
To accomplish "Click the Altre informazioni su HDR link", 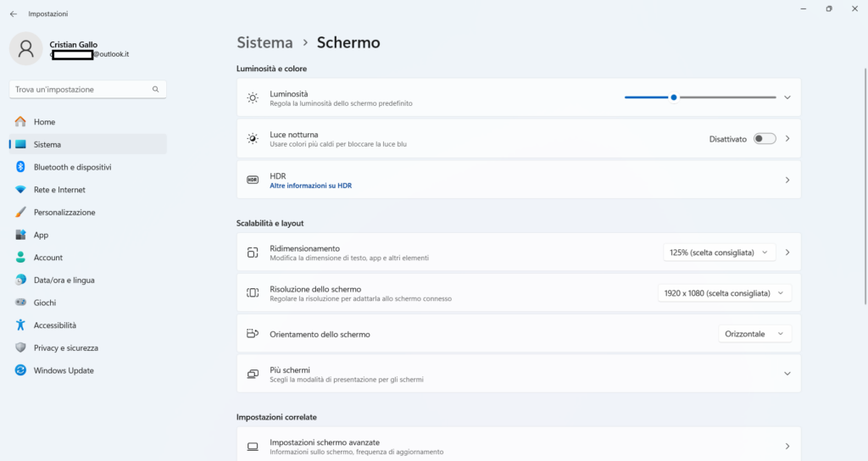I will coord(310,186).
